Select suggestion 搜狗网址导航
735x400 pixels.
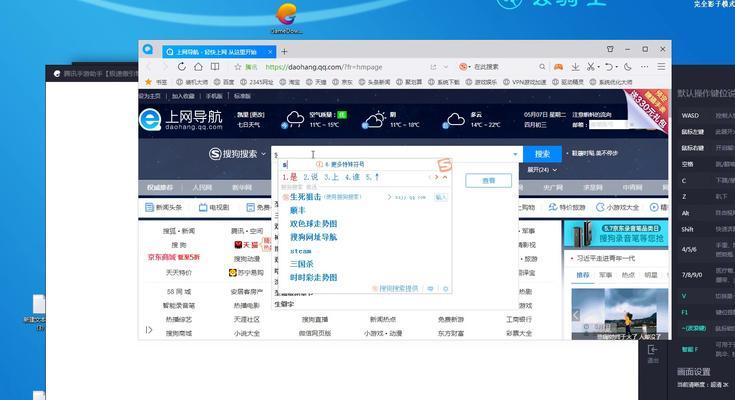(313, 237)
